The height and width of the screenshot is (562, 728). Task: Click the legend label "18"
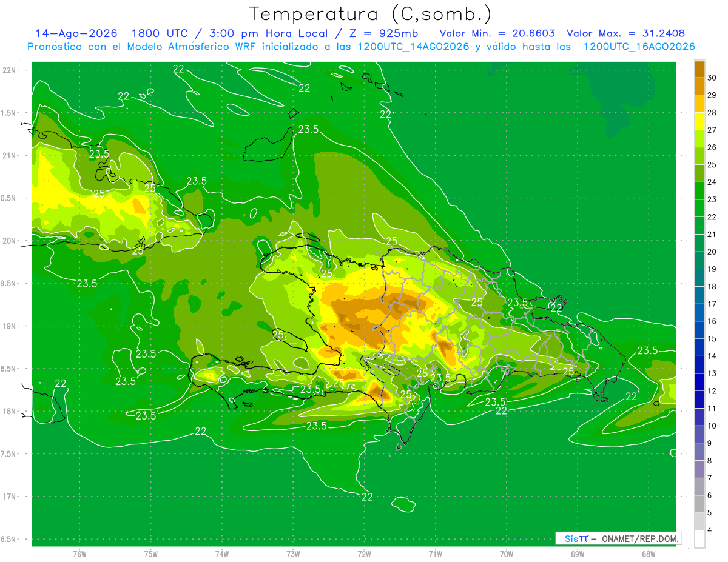coord(712,286)
